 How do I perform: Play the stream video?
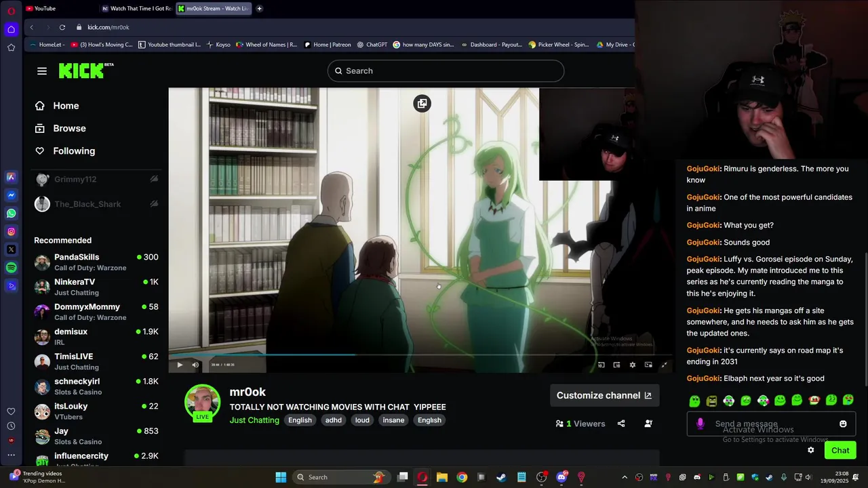(180, 365)
